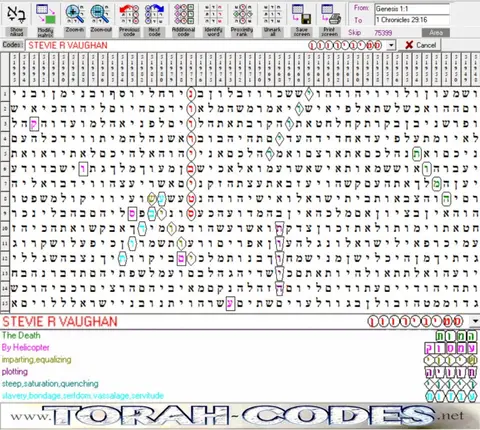
Task: Expand dropdown arrow beside lower STEVIE R VAUGHAN bar
Action: coord(475,321)
